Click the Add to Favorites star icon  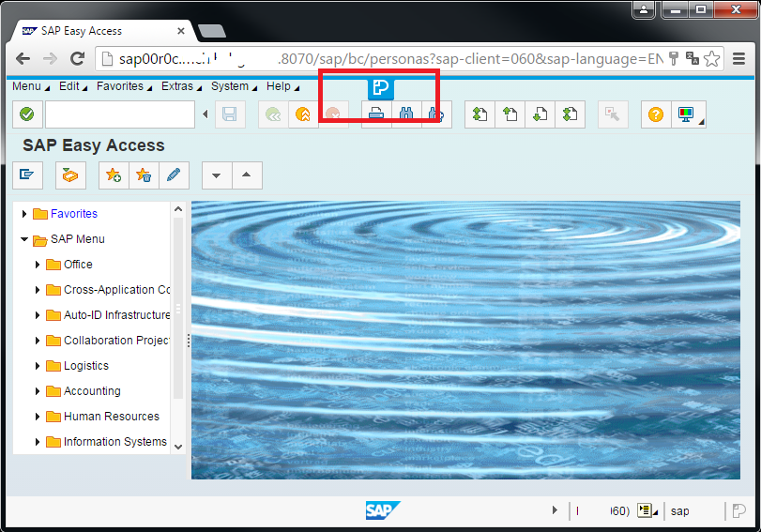114,175
